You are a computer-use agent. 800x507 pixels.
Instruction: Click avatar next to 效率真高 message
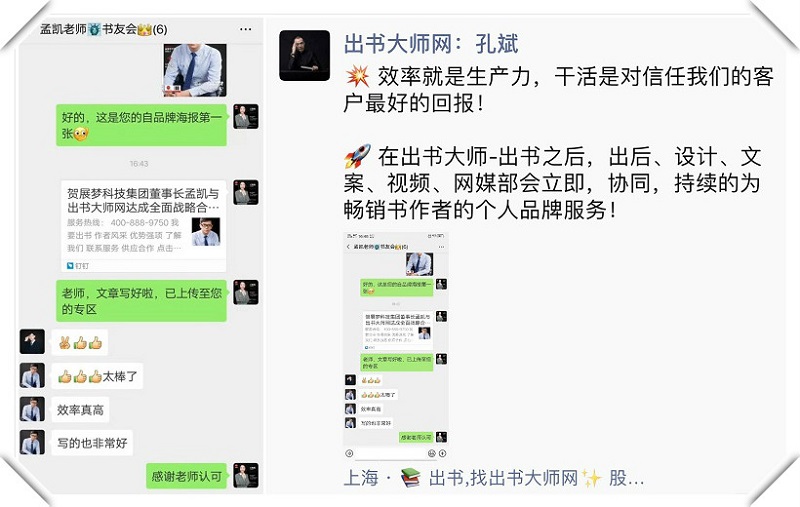(x=32, y=409)
